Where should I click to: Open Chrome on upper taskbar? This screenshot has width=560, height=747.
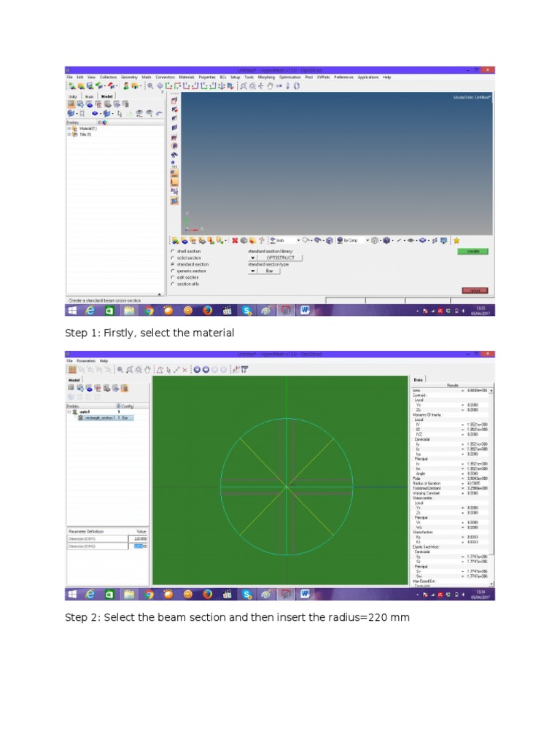point(149,311)
